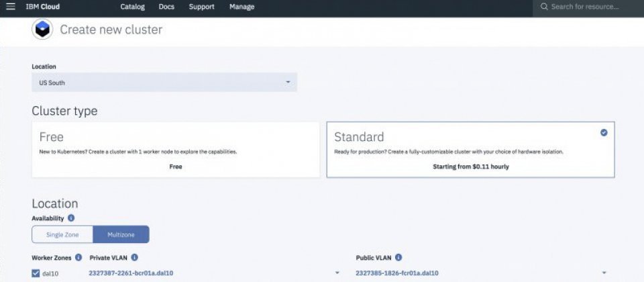Screen dimensions: 644x282
Task: Show the Public VLAN info icon
Action: [398, 258]
